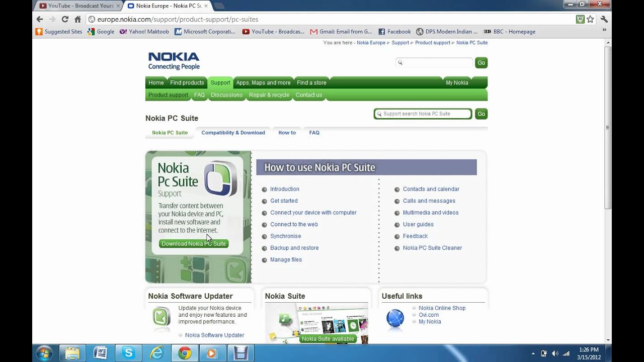Open the Home menu item
Image resolution: width=644 pixels, height=362 pixels.
[156, 82]
